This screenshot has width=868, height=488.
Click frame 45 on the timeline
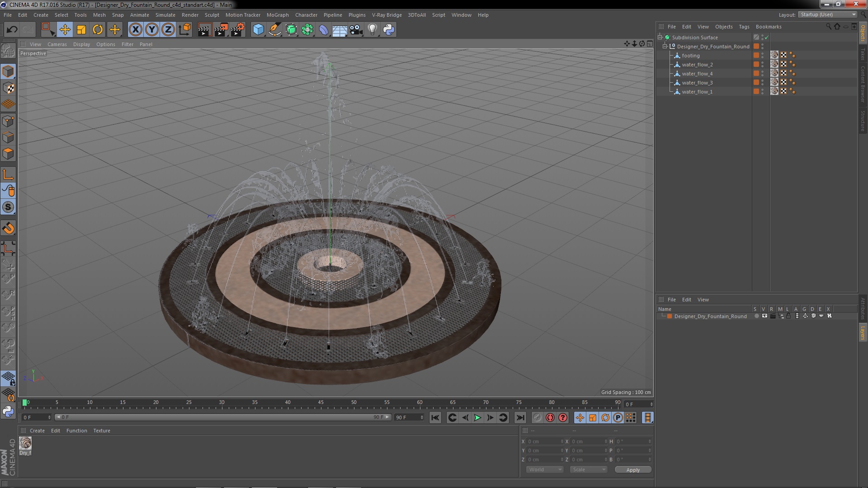[321, 403]
